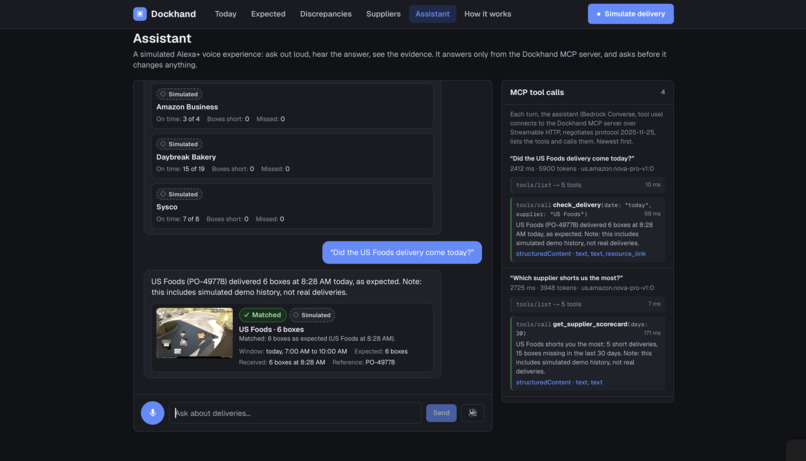This screenshot has height=461, width=806.
Task: Click the 'US Foods · 6 boxes' heading
Action: pyautogui.click(x=271, y=329)
